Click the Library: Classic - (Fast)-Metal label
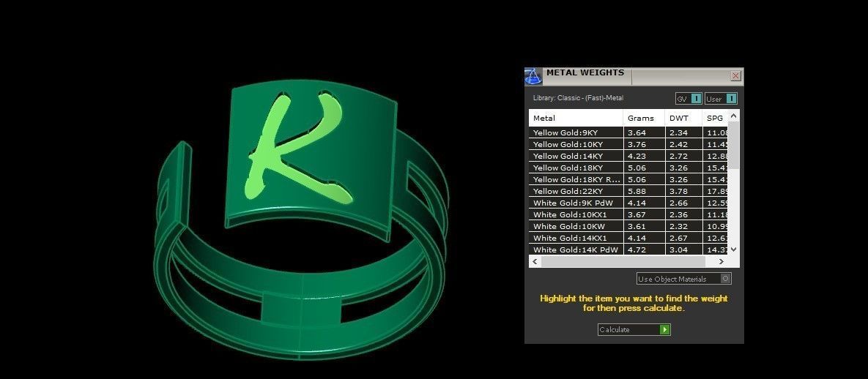This screenshot has width=868, height=379. [578, 98]
